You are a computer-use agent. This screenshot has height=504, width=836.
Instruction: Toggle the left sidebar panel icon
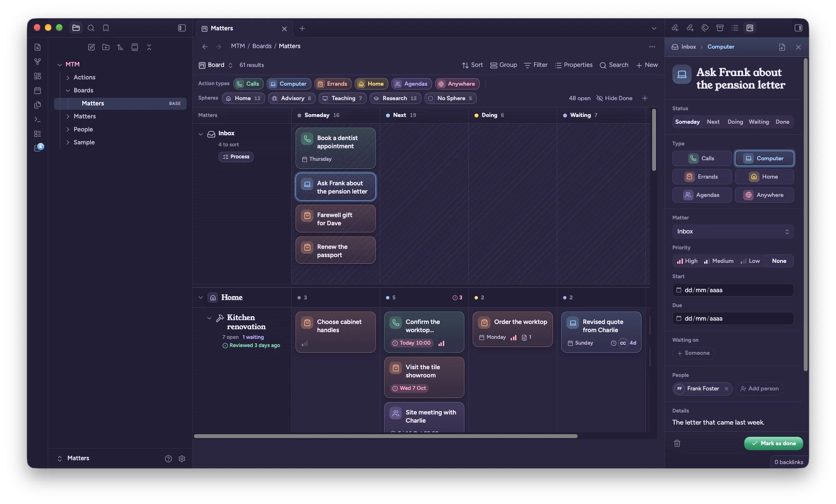coord(182,28)
